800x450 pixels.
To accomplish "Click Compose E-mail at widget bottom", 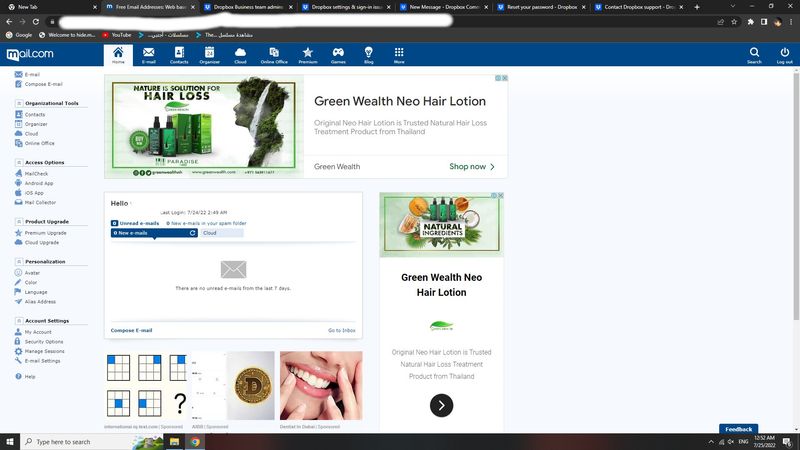I will coord(131,330).
